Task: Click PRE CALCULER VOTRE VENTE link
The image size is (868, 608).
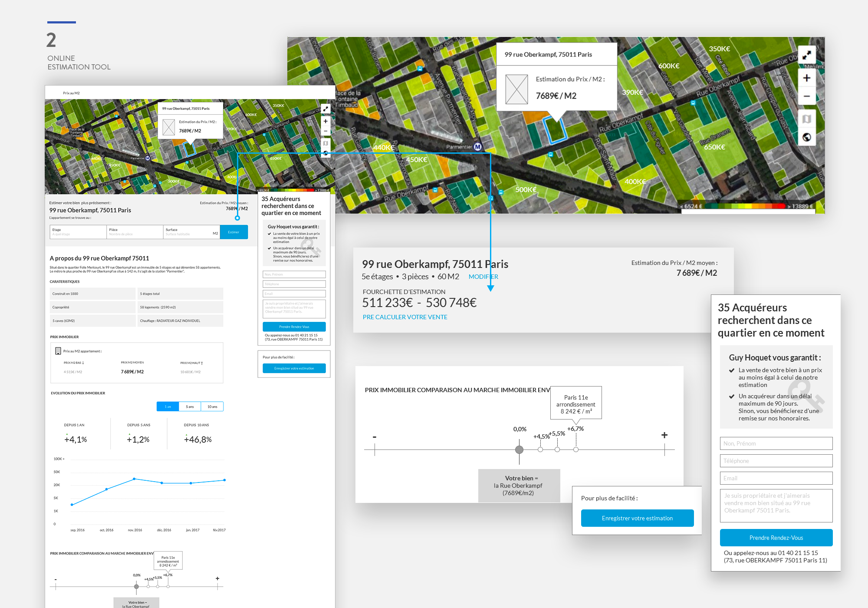Action: (x=404, y=317)
